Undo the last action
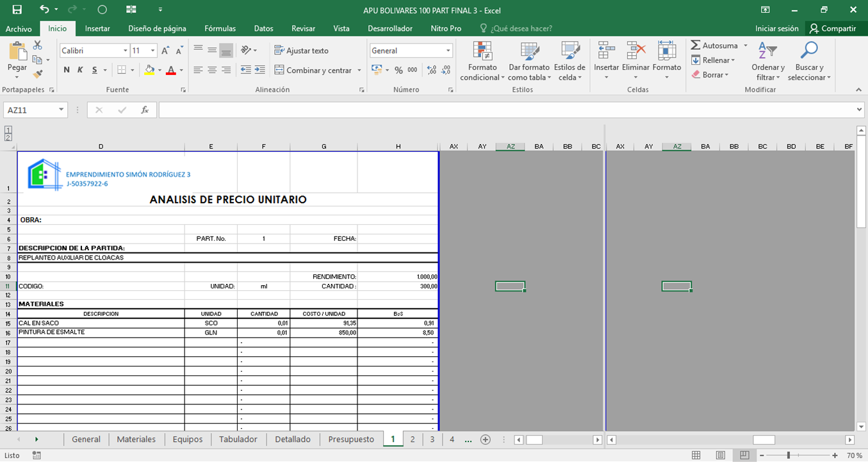This screenshot has width=868, height=462. click(x=44, y=10)
